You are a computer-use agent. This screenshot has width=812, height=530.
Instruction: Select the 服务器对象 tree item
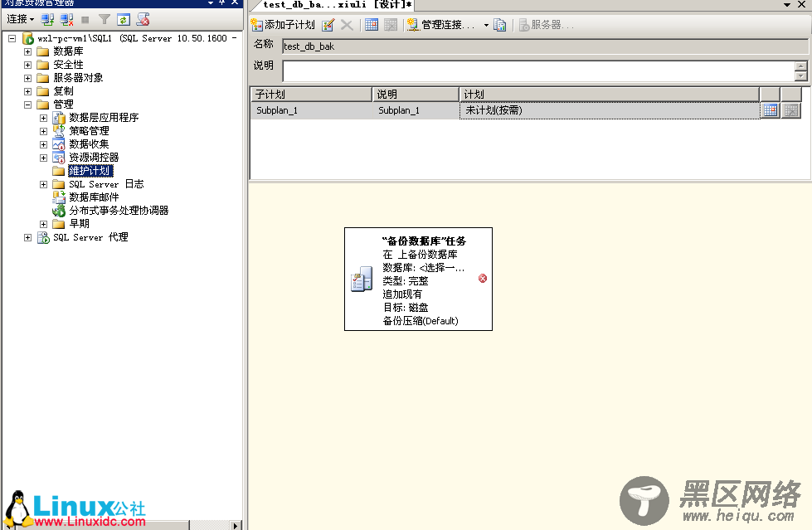point(78,78)
